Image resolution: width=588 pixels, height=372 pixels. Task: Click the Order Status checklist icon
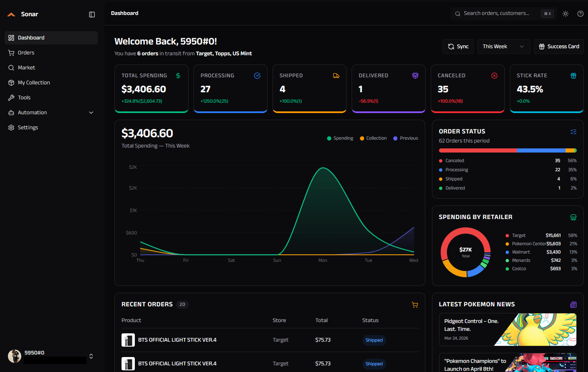573,132
